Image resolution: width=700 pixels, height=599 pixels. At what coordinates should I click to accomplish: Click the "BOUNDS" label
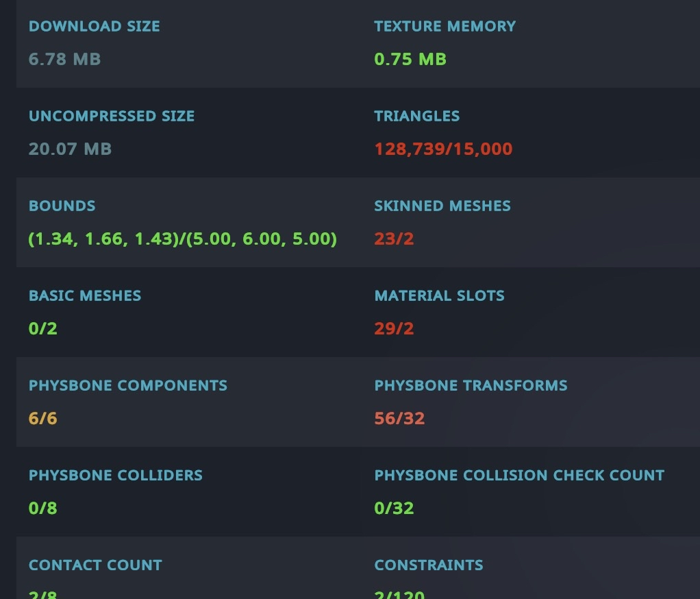point(62,206)
